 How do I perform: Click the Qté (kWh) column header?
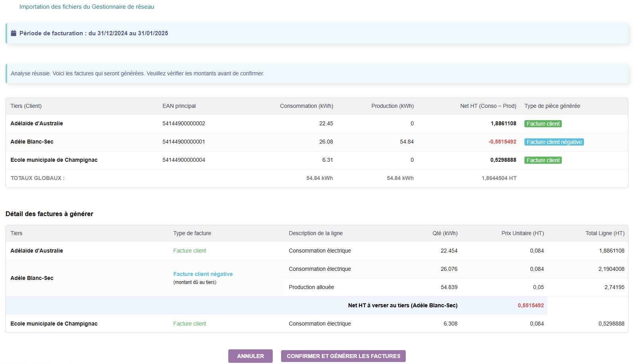coord(445,233)
